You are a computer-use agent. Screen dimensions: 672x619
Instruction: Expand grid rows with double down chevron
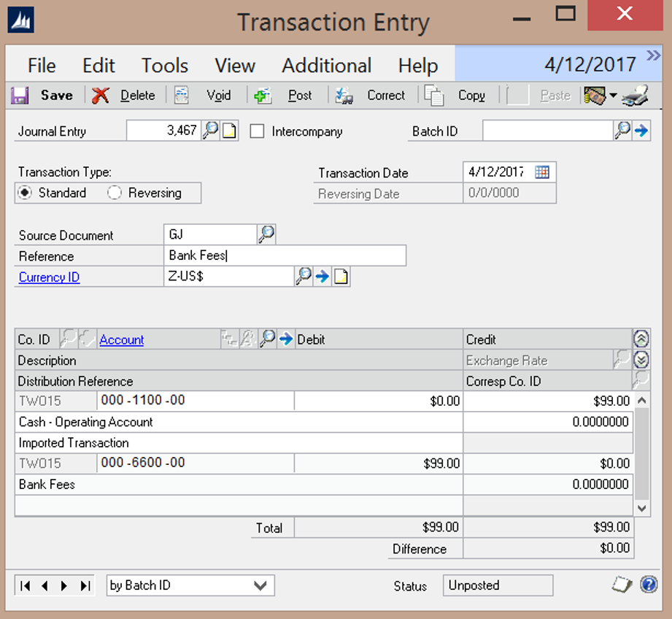tap(641, 359)
